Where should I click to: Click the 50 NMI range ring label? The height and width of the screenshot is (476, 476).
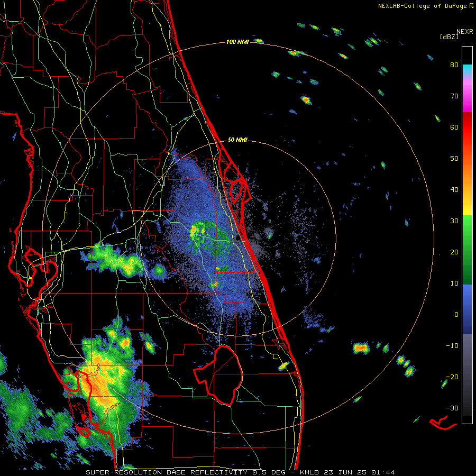click(x=237, y=140)
